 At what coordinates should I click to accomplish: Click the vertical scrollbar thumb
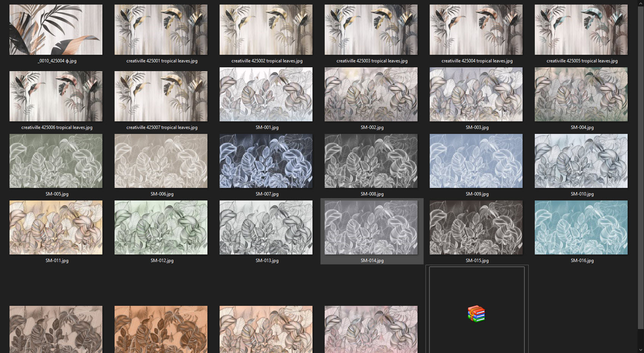(641, 167)
